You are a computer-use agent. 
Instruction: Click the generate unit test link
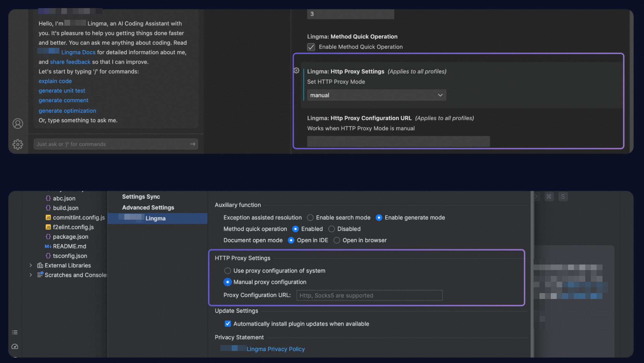(62, 91)
